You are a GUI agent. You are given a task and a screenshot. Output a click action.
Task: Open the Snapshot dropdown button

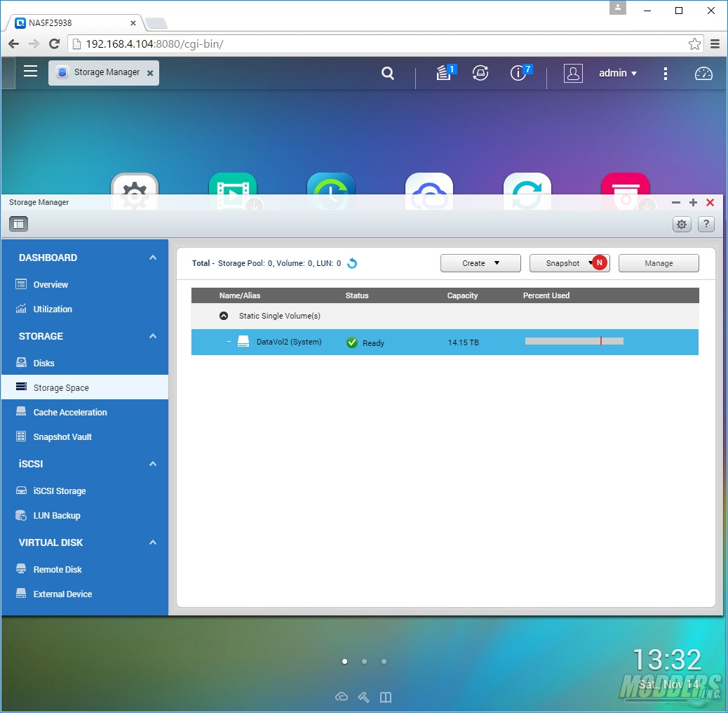tap(569, 263)
